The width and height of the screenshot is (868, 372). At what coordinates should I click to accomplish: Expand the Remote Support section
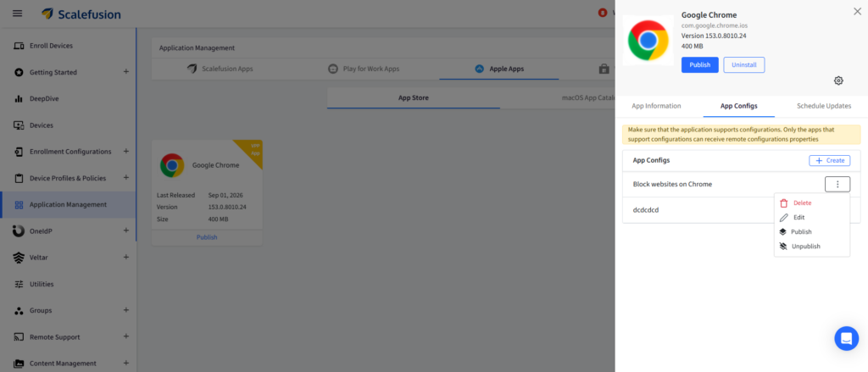pos(126,336)
